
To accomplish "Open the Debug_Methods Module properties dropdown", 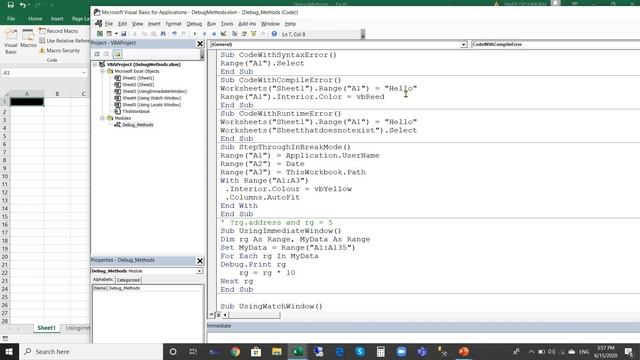I will tap(199, 271).
